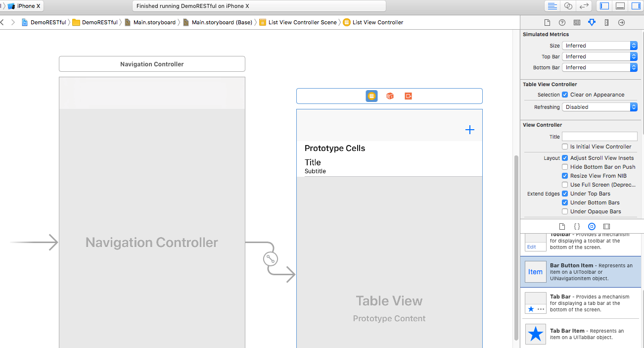The image size is (644, 348).
Task: Open the Attributes inspector
Action: click(x=592, y=22)
